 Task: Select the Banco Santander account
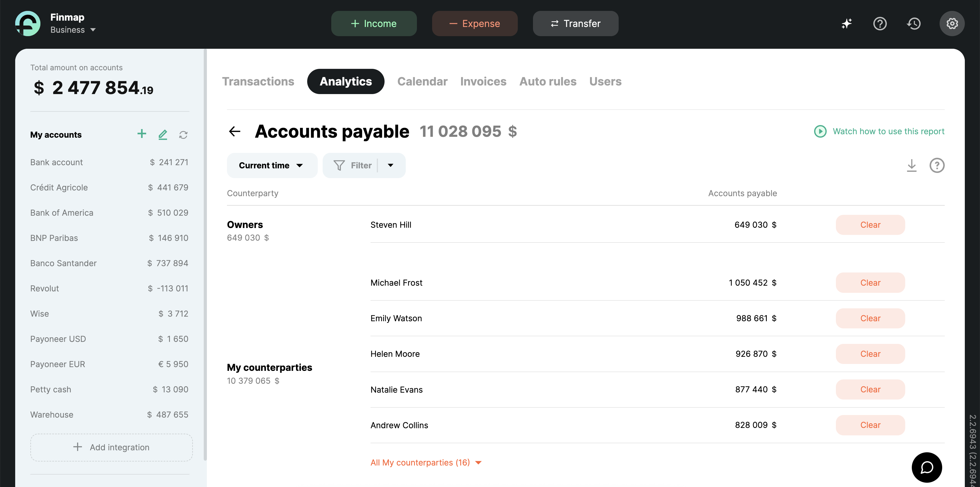109,263
